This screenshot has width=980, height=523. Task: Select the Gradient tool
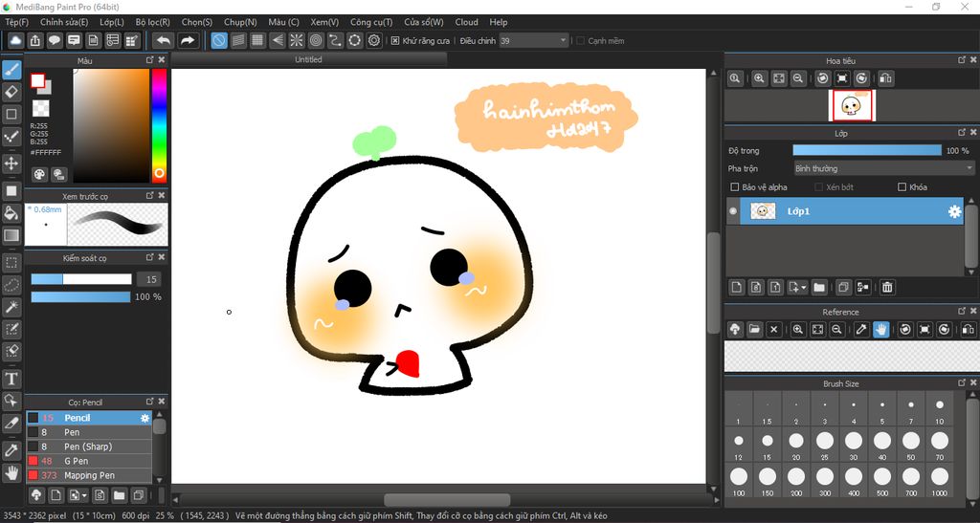pyautogui.click(x=11, y=235)
